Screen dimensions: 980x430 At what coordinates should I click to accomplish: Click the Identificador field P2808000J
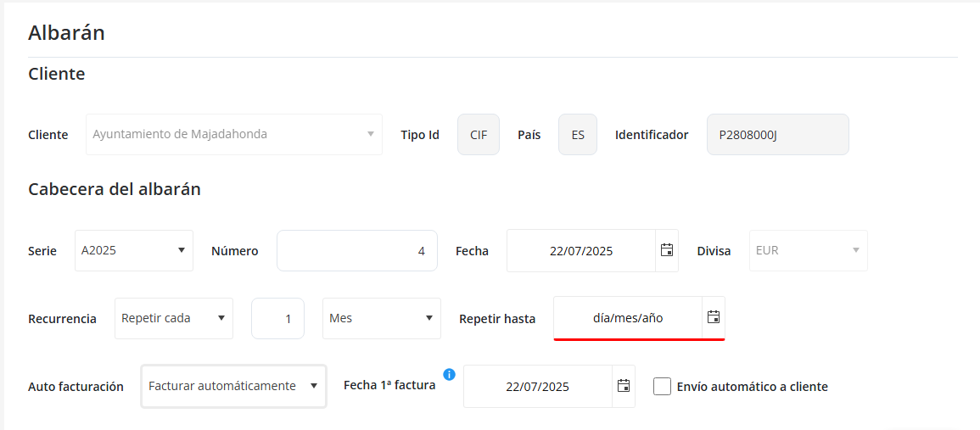tap(777, 134)
